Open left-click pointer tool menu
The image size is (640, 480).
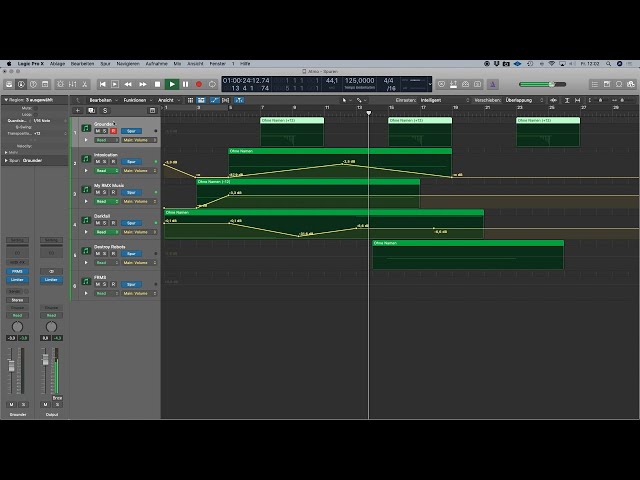tap(346, 100)
